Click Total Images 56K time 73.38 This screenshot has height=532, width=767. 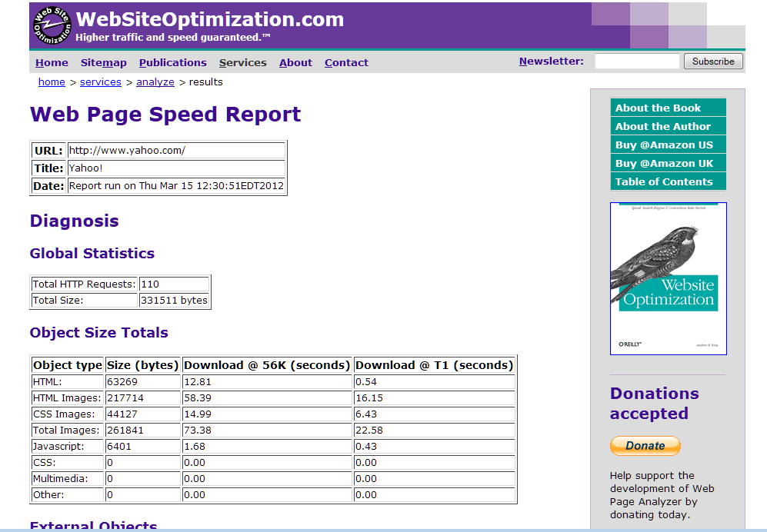tap(267, 430)
